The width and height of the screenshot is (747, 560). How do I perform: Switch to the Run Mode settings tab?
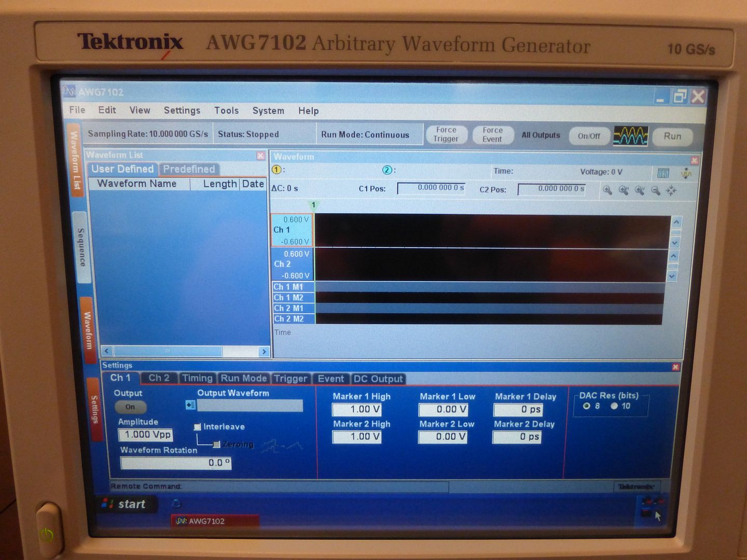click(x=243, y=378)
